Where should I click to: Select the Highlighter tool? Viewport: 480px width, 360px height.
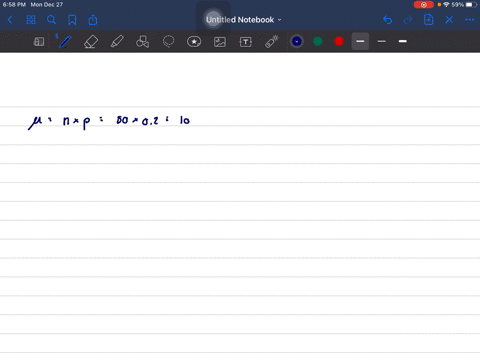pyautogui.click(x=117, y=42)
